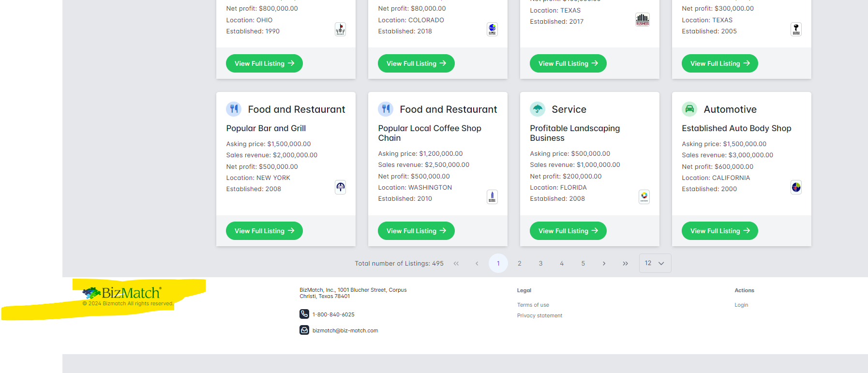868x373 pixels.
Task: Click the Login link under Actions
Action: [741, 305]
